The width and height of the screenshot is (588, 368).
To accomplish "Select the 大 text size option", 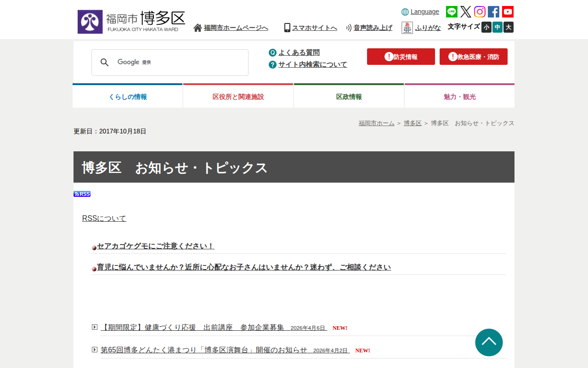I will pyautogui.click(x=508, y=27).
